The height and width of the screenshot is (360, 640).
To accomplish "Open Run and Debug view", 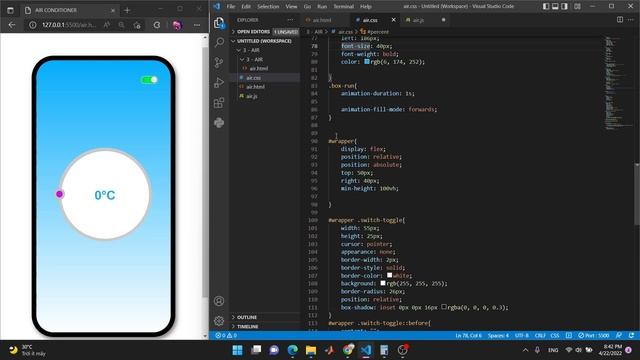I will (x=219, y=82).
